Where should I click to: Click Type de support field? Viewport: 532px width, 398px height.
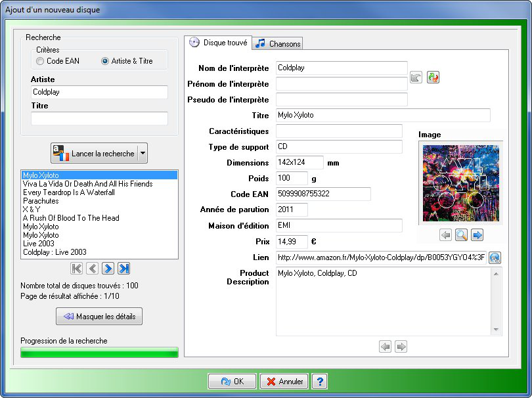tap(339, 146)
